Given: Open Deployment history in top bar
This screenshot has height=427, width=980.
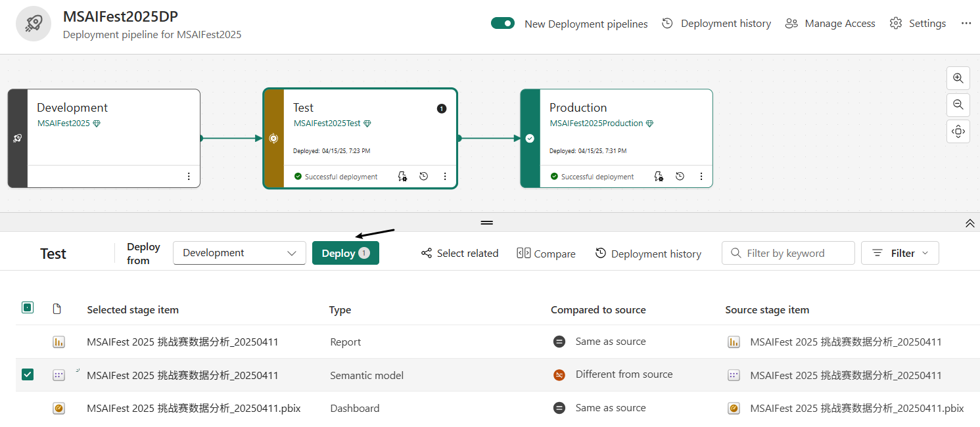Looking at the screenshot, I should point(716,23).
